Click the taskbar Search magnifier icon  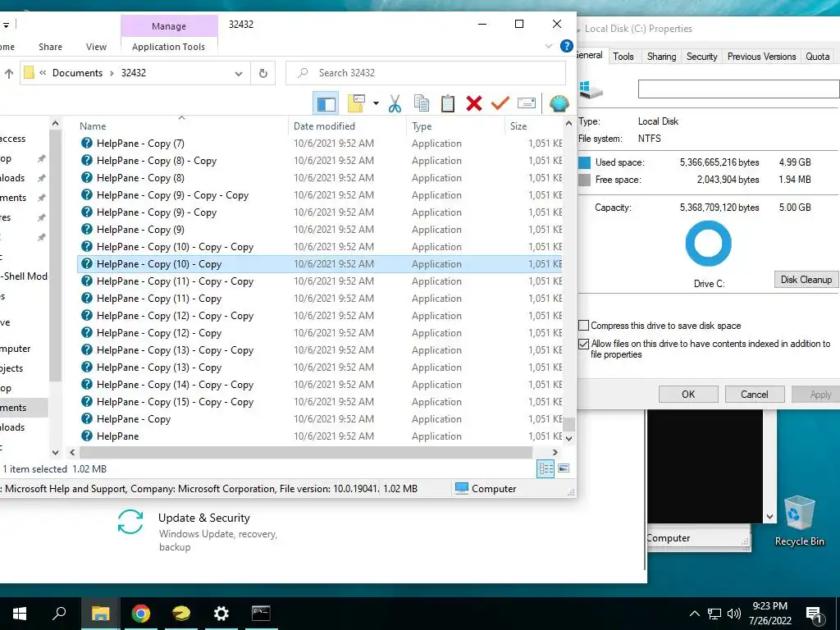(59, 614)
